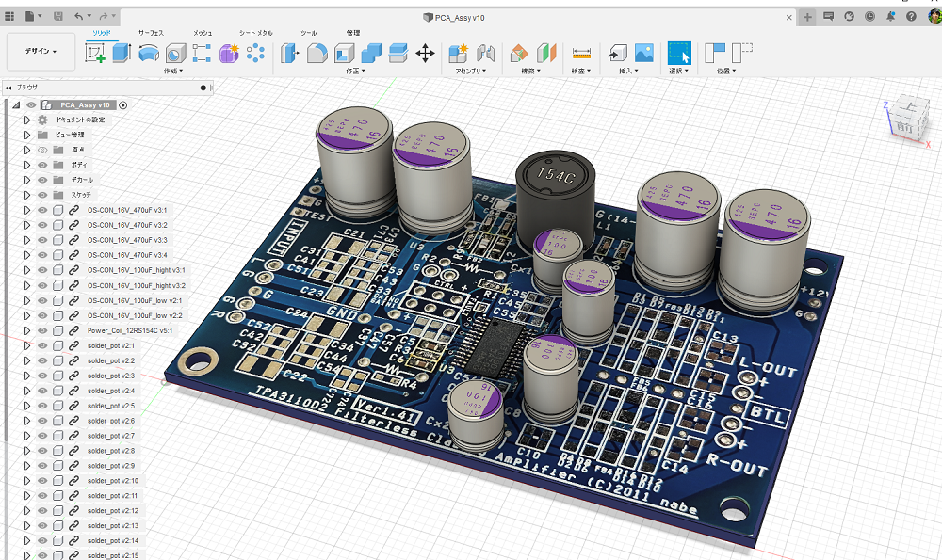Viewport: 942px width, 560px height.
Task: Click the Joint assembly icon
Action: point(485,54)
